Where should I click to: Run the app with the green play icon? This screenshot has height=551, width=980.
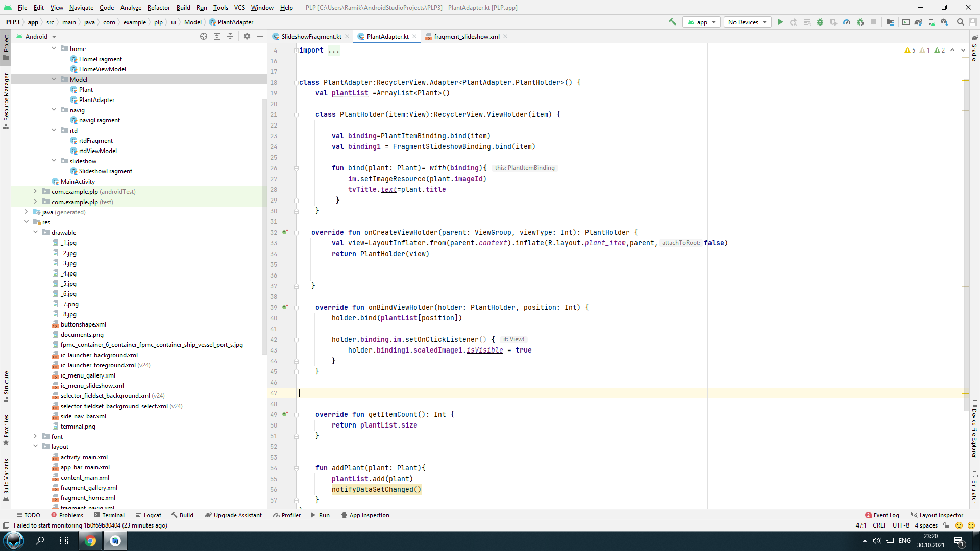(x=780, y=22)
